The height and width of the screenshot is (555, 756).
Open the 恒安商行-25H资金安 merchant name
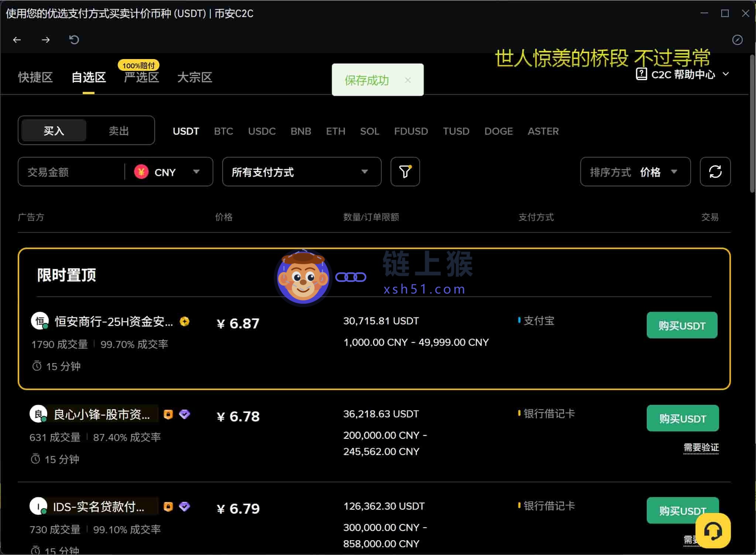[x=114, y=321]
